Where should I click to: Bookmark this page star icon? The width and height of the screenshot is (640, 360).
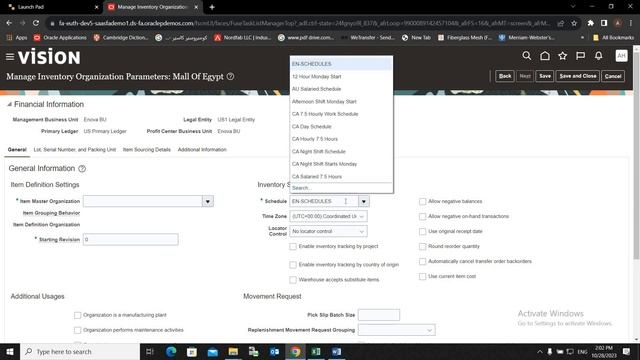click(x=574, y=23)
